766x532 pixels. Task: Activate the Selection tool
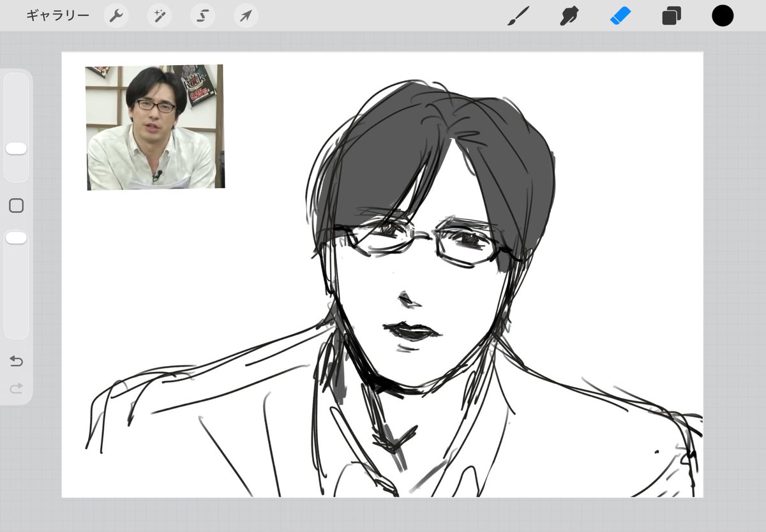click(x=202, y=16)
